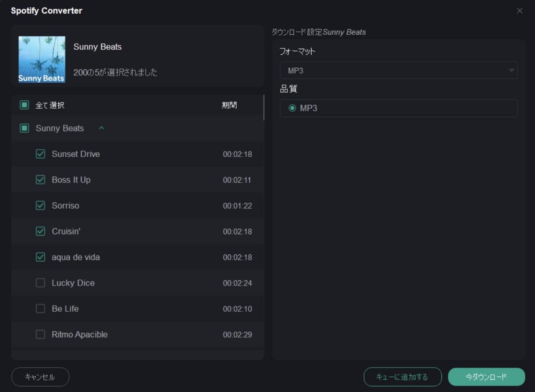Close the Spotify Converter dialog
The height and width of the screenshot is (392, 535).
click(519, 11)
